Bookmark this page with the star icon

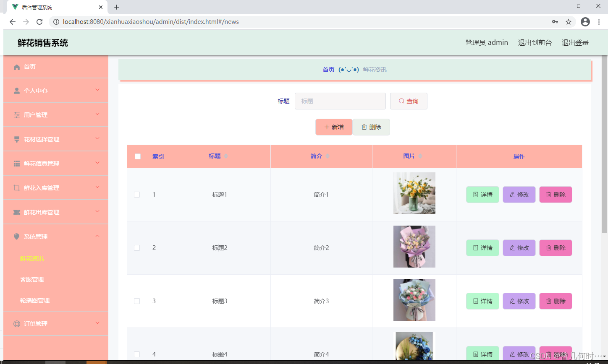pos(569,22)
